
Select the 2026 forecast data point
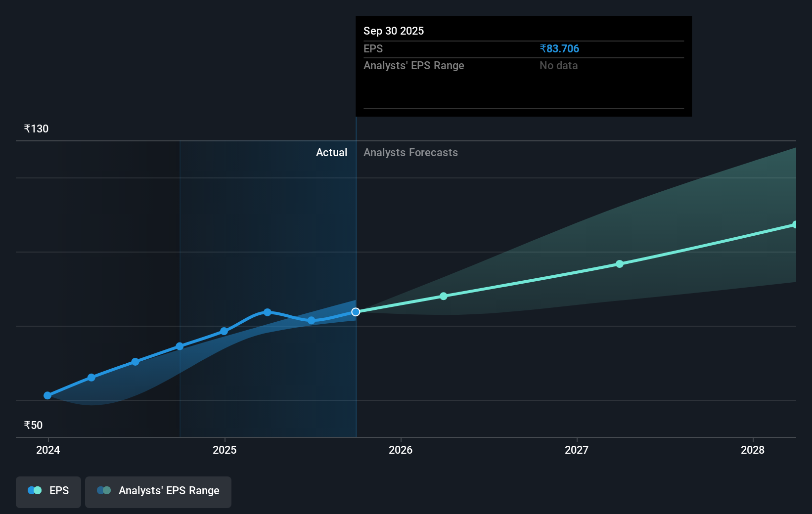(443, 296)
